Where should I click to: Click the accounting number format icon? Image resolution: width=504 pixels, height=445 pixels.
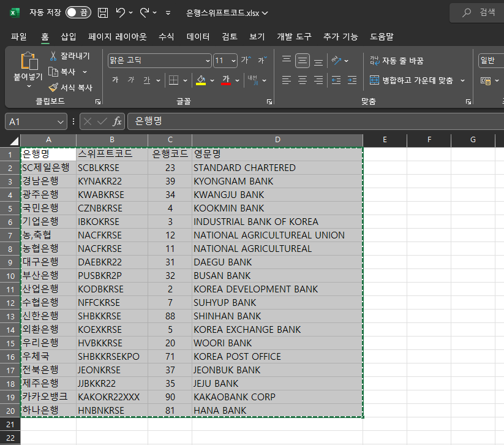pos(486,80)
